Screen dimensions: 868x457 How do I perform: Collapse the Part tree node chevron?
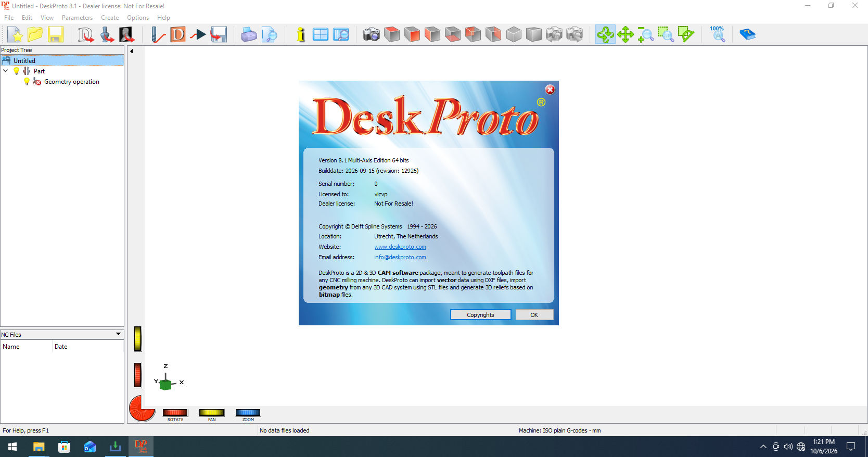tap(6, 71)
